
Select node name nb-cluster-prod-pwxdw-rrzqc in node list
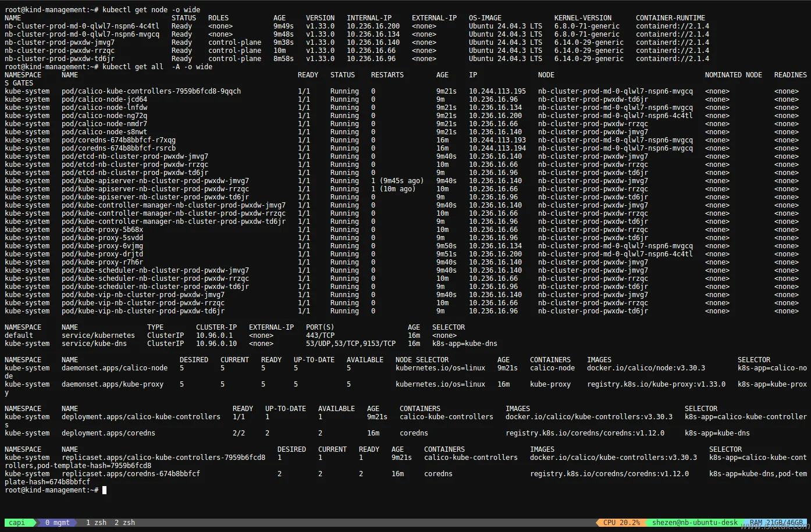(60, 51)
